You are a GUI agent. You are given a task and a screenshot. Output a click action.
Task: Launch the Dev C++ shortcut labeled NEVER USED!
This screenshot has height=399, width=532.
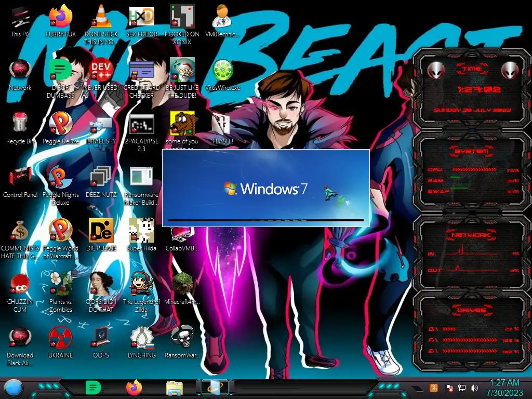pyautogui.click(x=101, y=75)
